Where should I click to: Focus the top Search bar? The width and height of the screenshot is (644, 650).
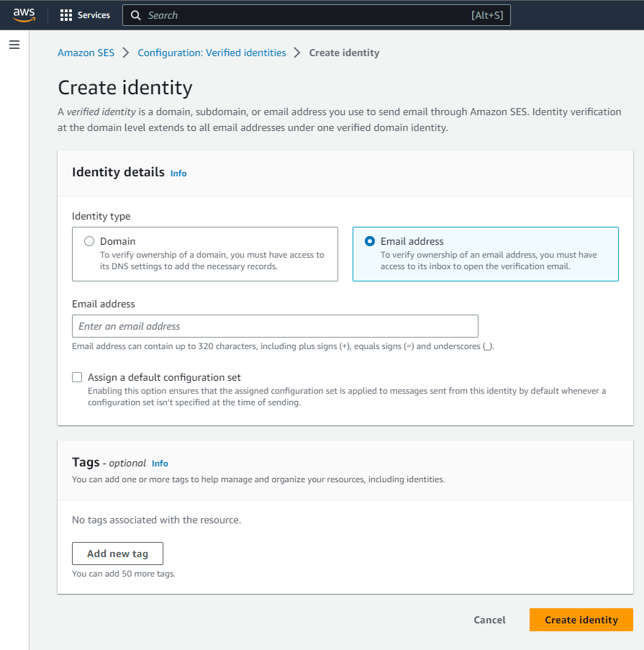pyautogui.click(x=316, y=15)
